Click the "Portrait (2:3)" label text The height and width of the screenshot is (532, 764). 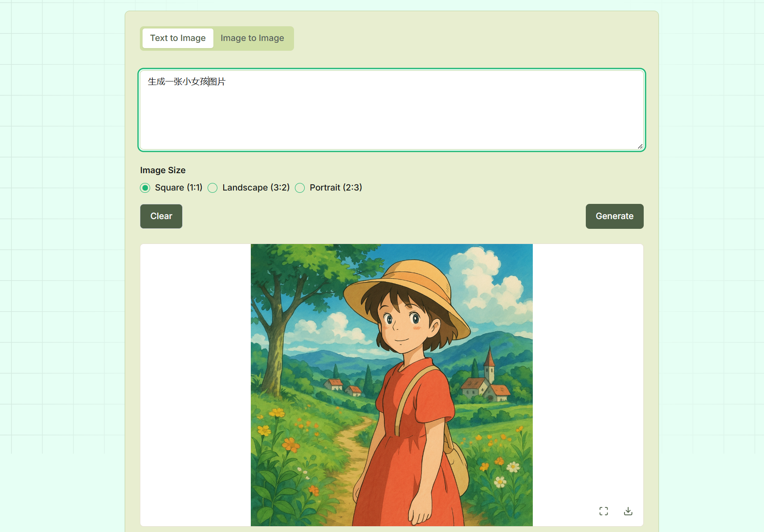pyautogui.click(x=336, y=188)
